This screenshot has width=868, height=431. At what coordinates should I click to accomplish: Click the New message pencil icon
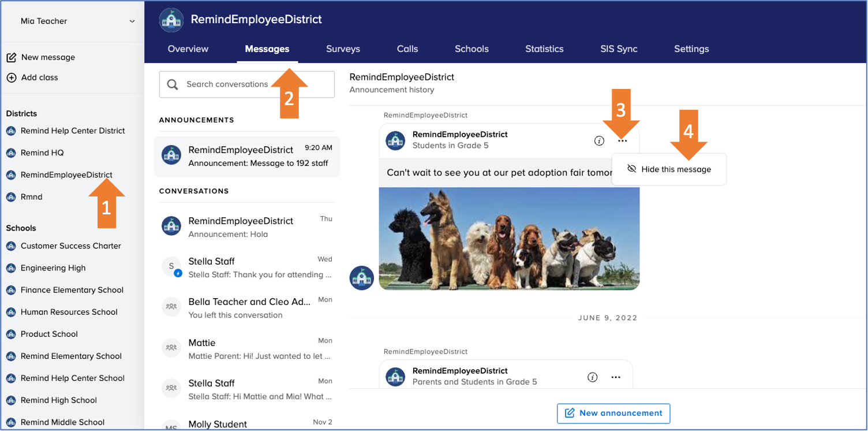(x=11, y=57)
